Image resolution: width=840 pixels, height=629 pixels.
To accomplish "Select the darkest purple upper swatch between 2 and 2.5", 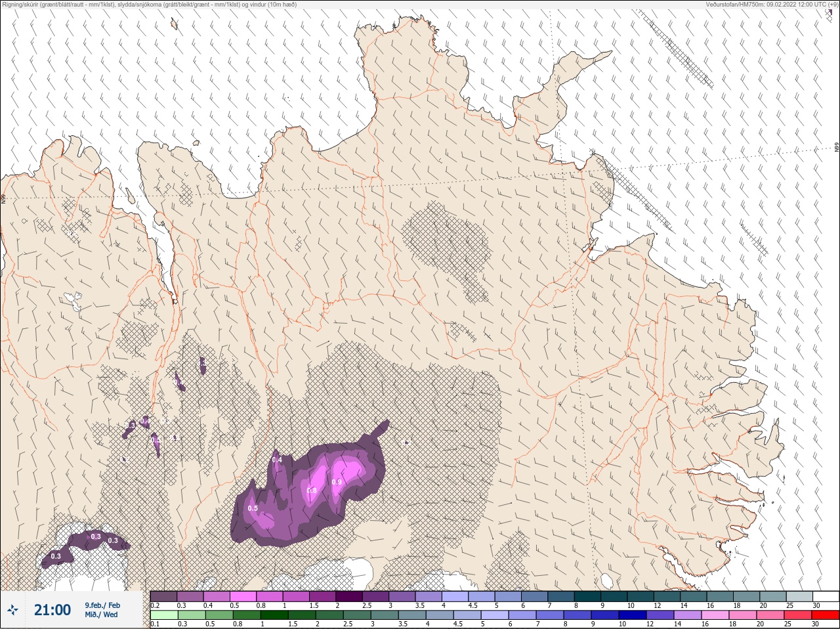I will point(349,596).
